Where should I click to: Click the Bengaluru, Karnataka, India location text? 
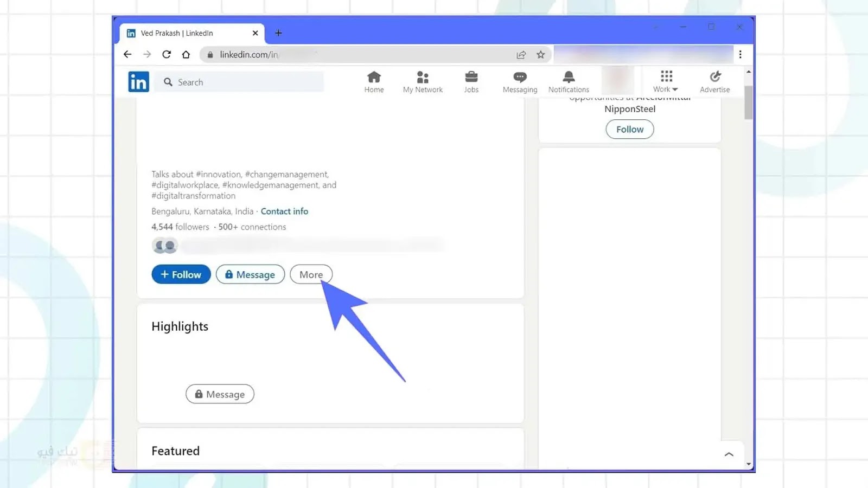202,211
